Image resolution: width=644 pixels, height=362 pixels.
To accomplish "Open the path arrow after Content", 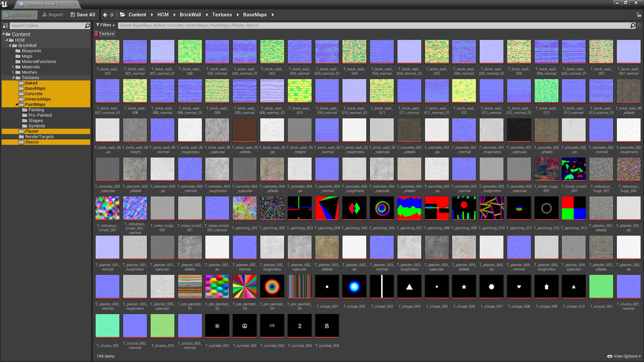I will 152,15.
